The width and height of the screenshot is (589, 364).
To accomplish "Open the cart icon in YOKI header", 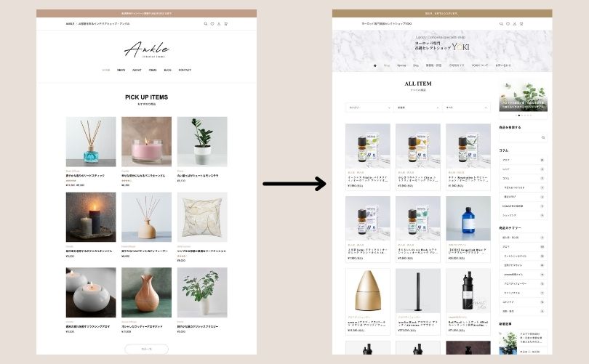I will coord(521,24).
